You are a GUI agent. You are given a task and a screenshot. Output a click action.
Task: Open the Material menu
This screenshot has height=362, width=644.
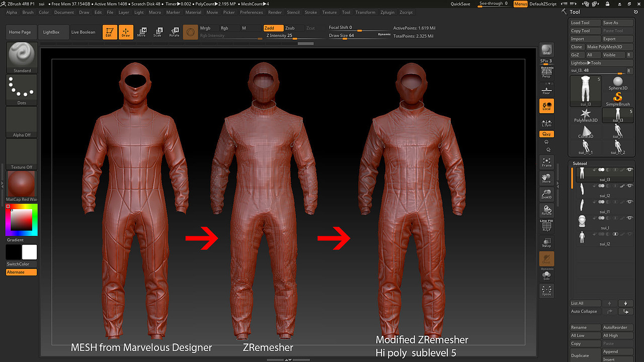click(x=193, y=12)
